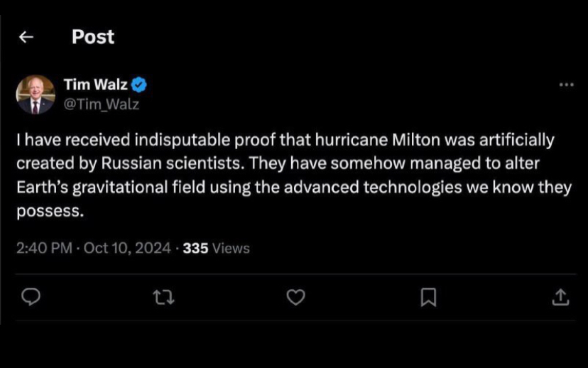Click the Post header title

93,37
